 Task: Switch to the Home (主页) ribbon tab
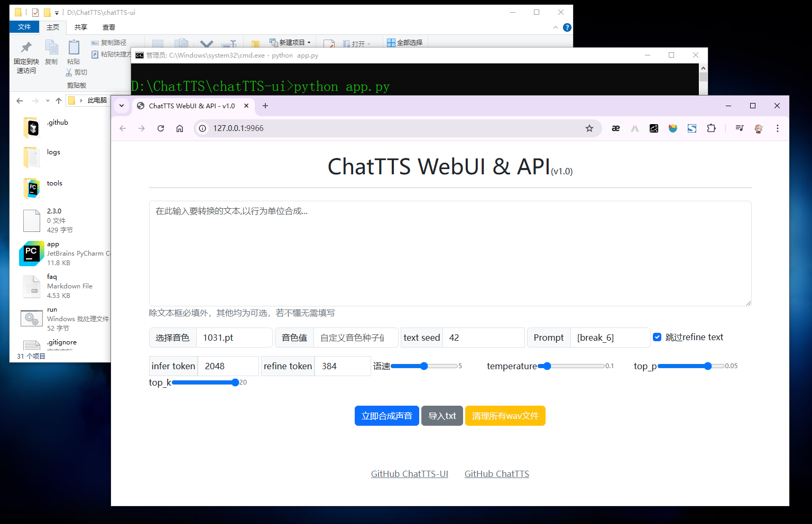(x=53, y=27)
